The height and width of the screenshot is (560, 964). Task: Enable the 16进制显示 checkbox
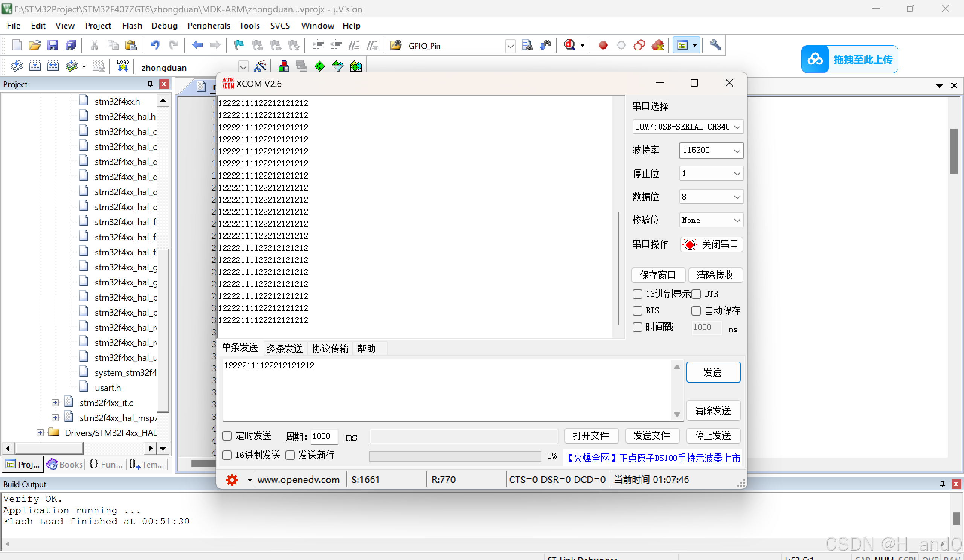(x=637, y=294)
